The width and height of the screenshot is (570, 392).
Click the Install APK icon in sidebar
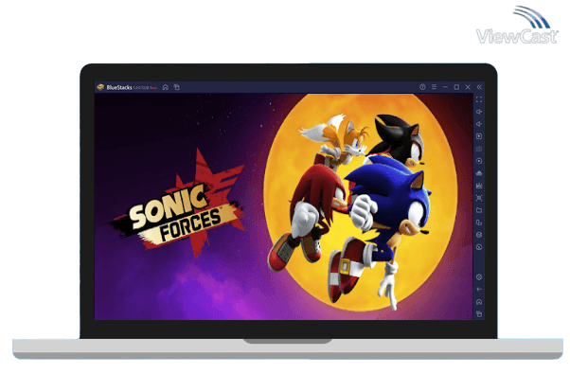coord(479,173)
